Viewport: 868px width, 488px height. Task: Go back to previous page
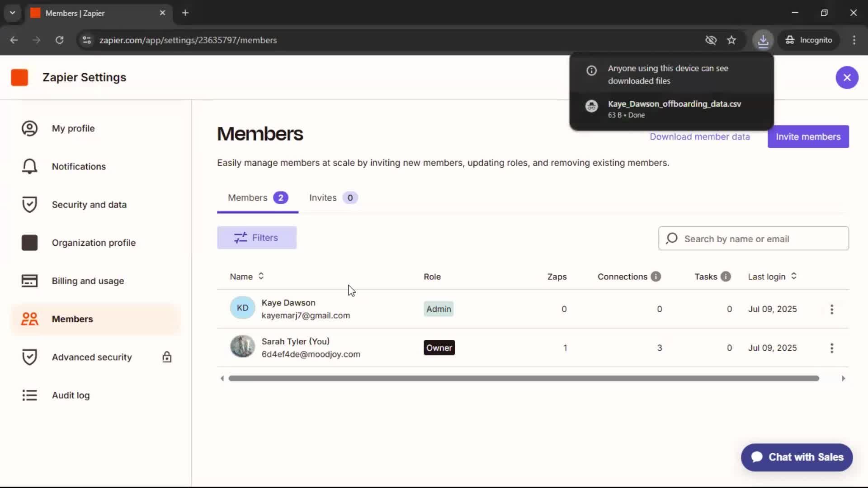click(14, 40)
